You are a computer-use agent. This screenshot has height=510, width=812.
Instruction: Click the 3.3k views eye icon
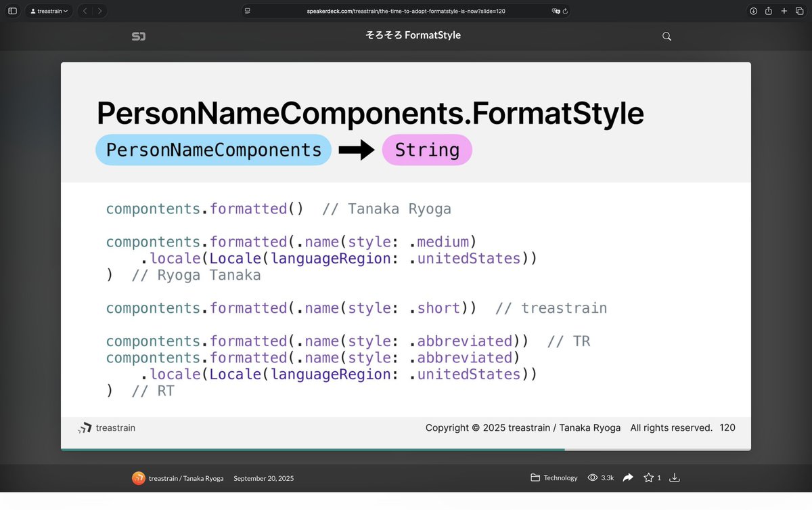pyautogui.click(x=593, y=477)
